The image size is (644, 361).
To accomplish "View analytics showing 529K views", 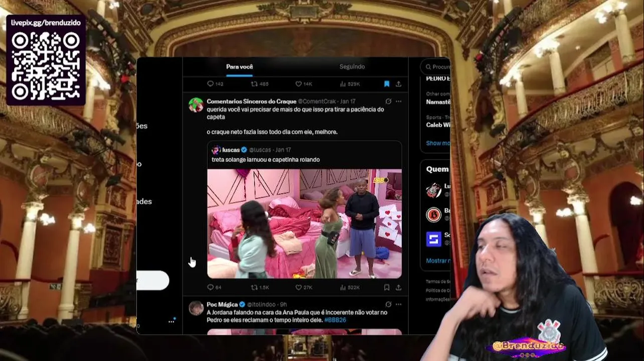I will 350,84.
